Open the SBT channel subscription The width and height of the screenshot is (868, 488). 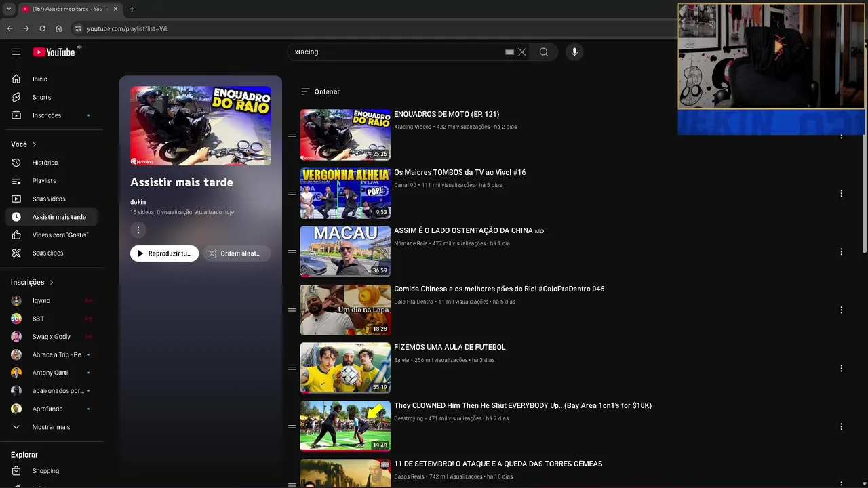click(x=52, y=319)
